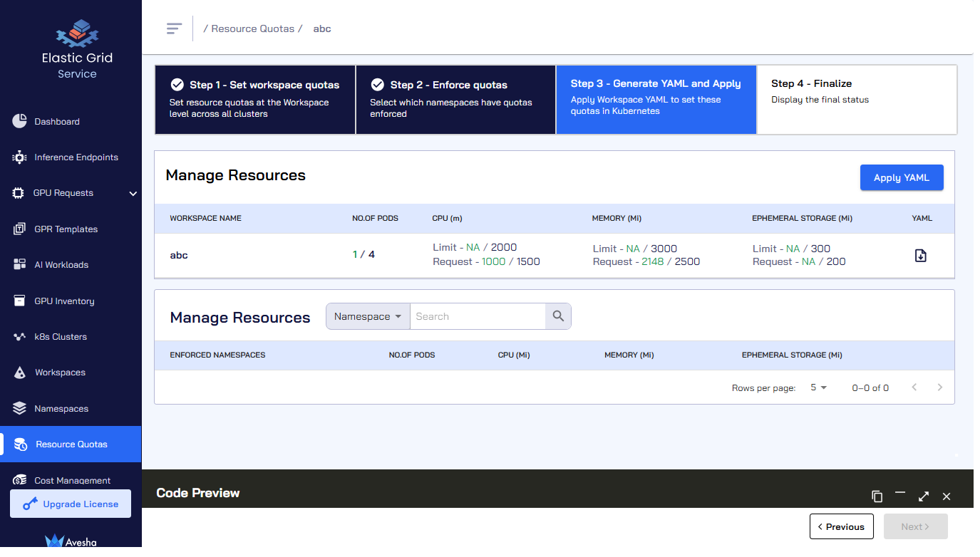Open GPU Inventory from the sidebar
Image resolution: width=980 pixels, height=557 pixels.
64,301
